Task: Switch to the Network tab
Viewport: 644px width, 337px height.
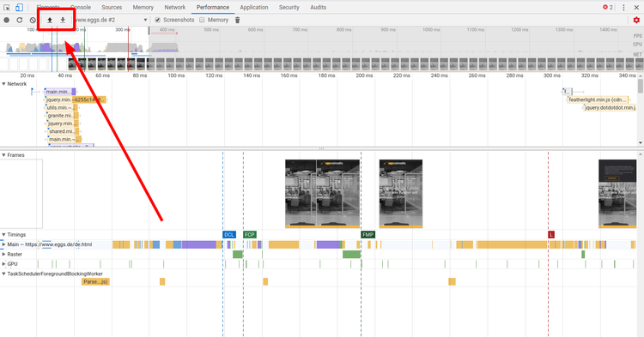Action: [175, 7]
